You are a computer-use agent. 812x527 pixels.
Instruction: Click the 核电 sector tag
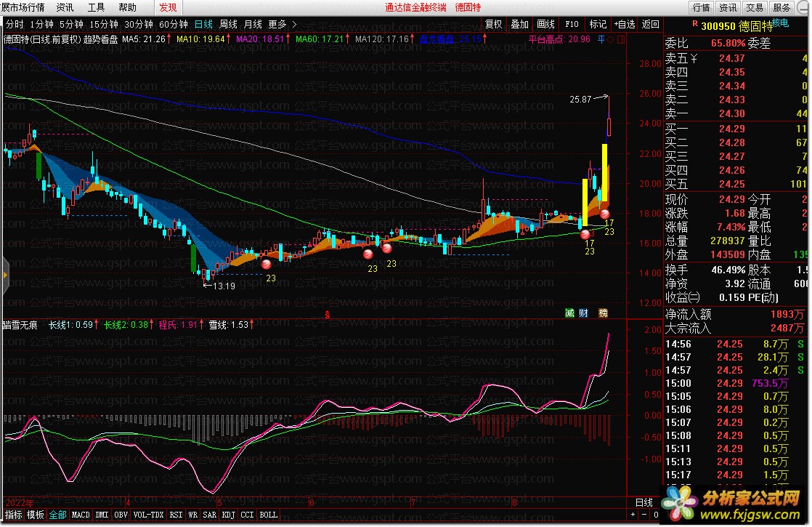(x=781, y=23)
